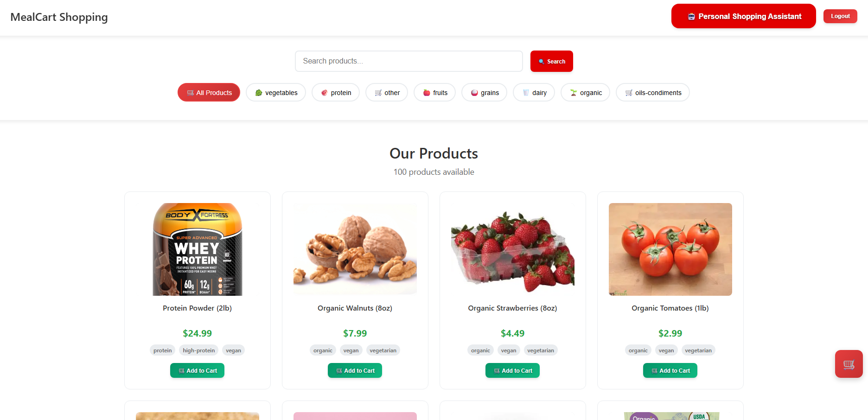Show All Products category

click(209, 93)
